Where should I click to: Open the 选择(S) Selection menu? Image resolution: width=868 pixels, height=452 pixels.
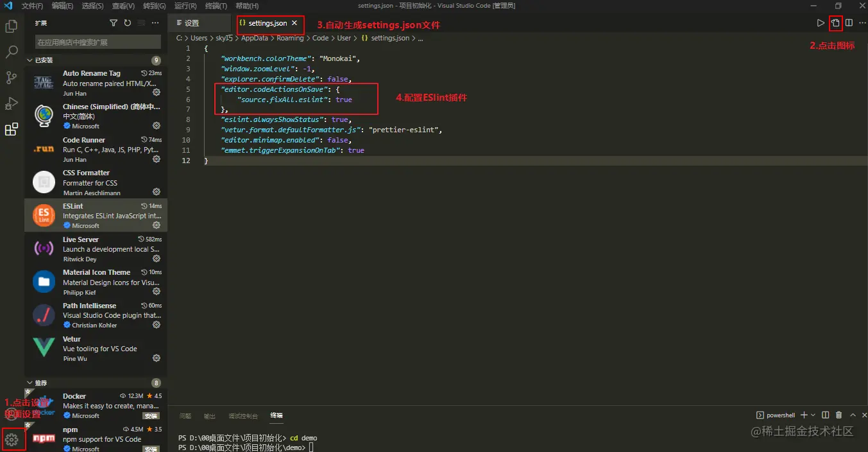[93, 6]
